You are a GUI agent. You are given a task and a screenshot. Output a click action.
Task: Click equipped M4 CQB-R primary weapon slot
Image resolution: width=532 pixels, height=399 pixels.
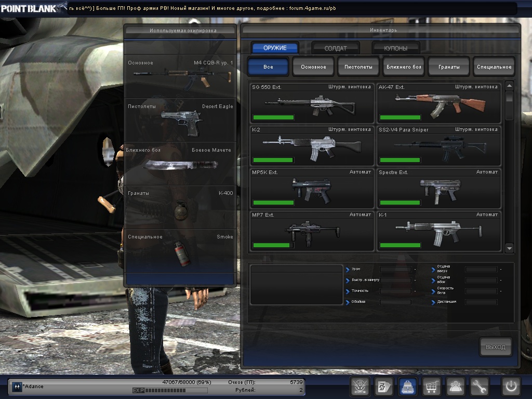point(180,76)
